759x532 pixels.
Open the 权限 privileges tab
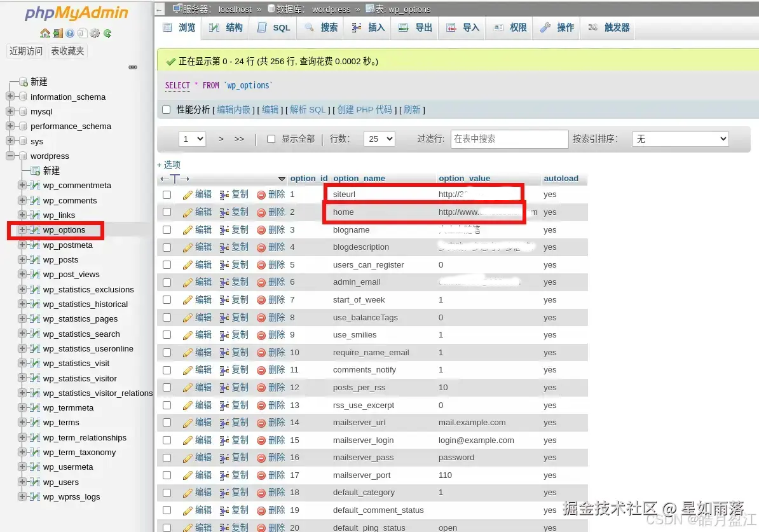tap(510, 27)
